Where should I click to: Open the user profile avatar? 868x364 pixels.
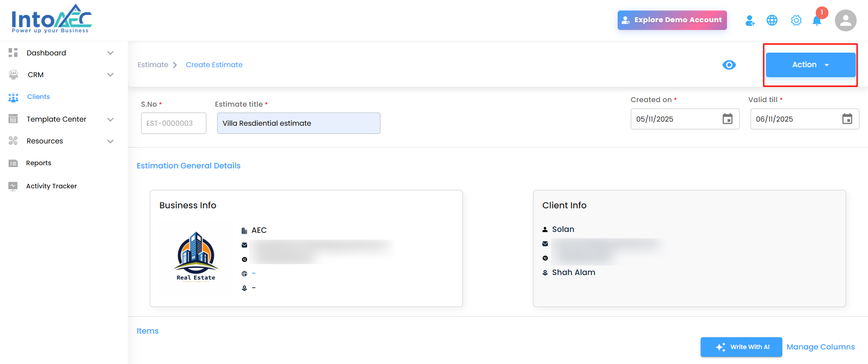[845, 20]
